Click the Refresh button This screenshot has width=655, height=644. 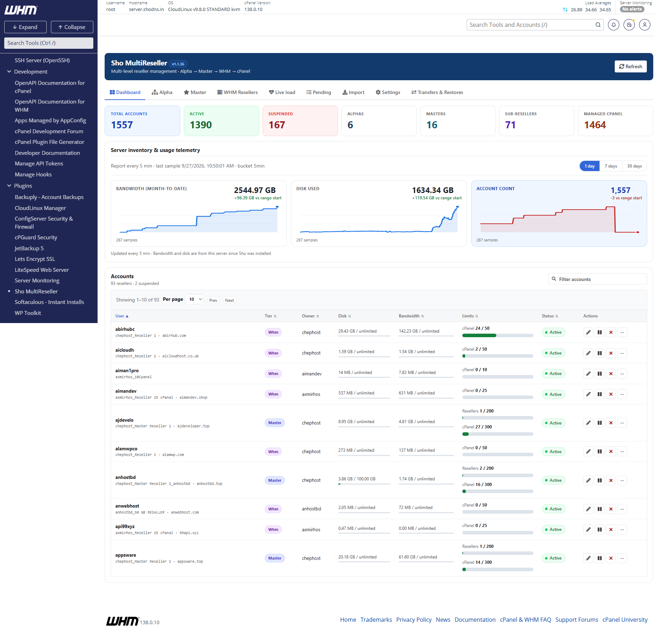pyautogui.click(x=631, y=66)
